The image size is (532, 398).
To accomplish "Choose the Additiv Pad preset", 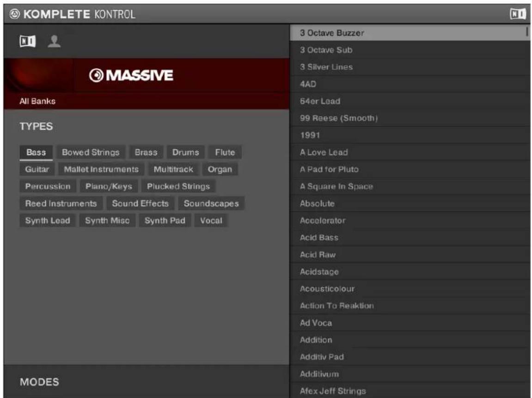I will pos(410,356).
